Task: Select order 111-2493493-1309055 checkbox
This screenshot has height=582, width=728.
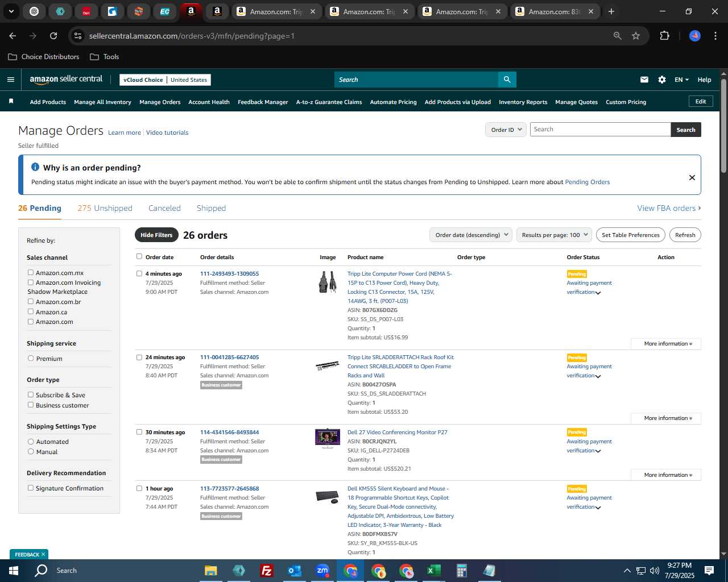Action: pyautogui.click(x=139, y=273)
